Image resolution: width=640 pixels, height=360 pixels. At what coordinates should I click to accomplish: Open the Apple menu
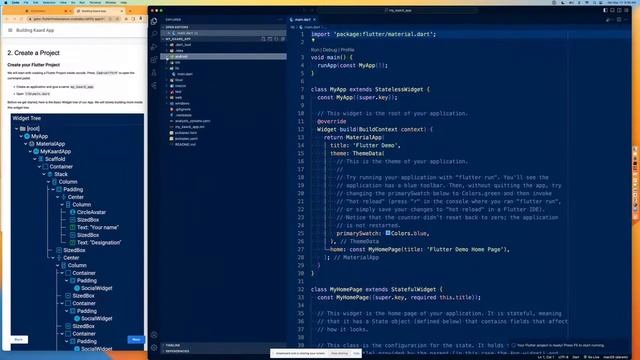coord(6,2)
